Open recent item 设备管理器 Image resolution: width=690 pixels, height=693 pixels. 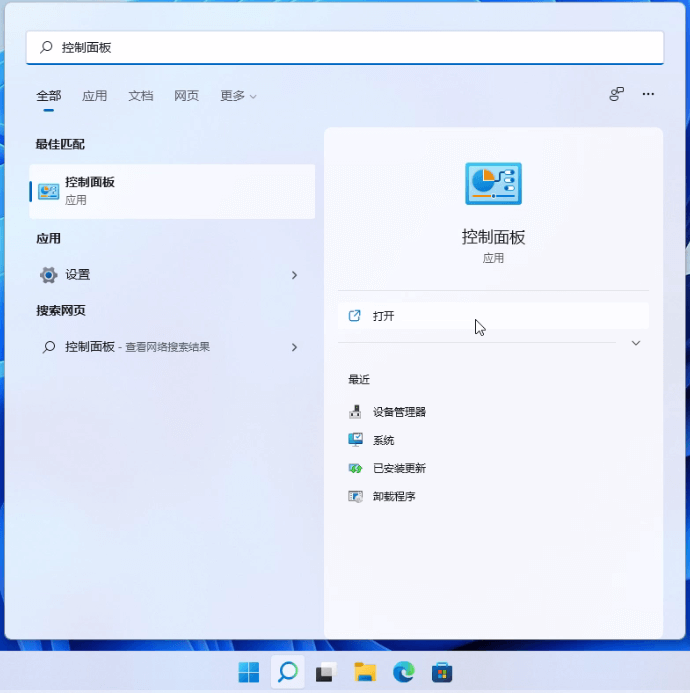399,412
